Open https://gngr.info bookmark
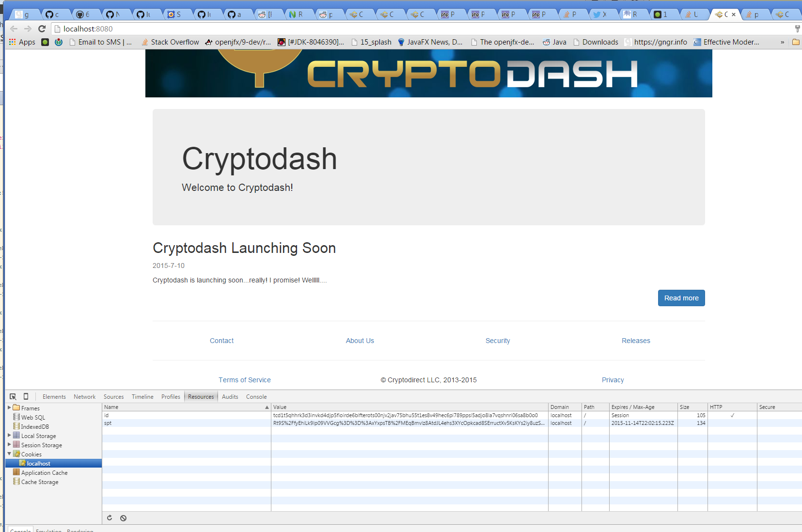The image size is (802, 532). [656, 42]
